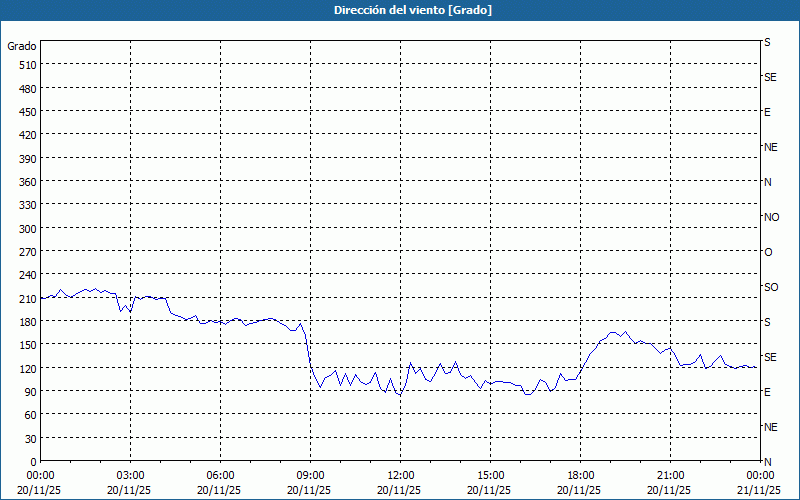Viewport: 800px width, 500px height.
Task: Click the 03:00 time axis label
Action: point(130,475)
